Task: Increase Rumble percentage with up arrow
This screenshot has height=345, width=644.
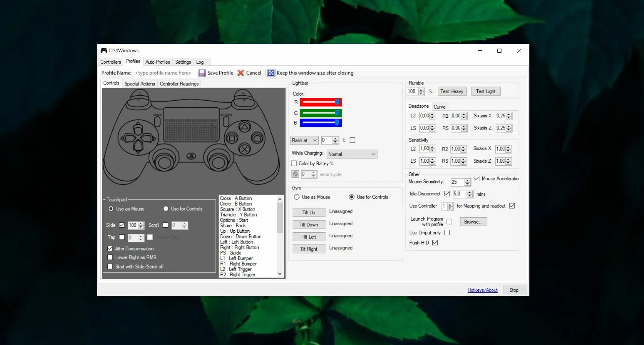Action: pos(421,90)
